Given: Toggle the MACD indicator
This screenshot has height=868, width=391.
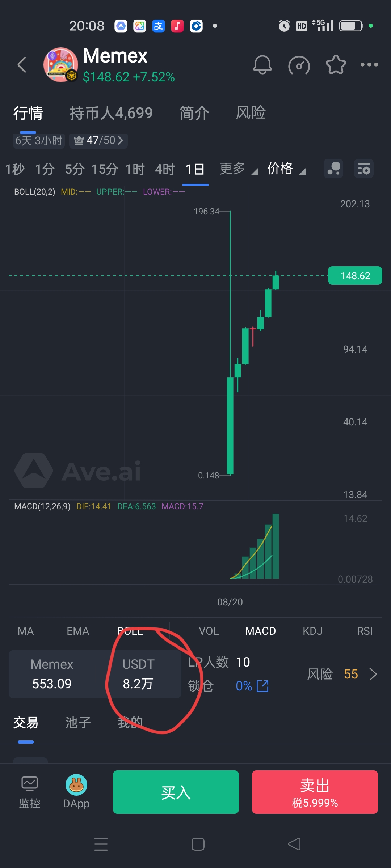Looking at the screenshot, I should pos(261,631).
